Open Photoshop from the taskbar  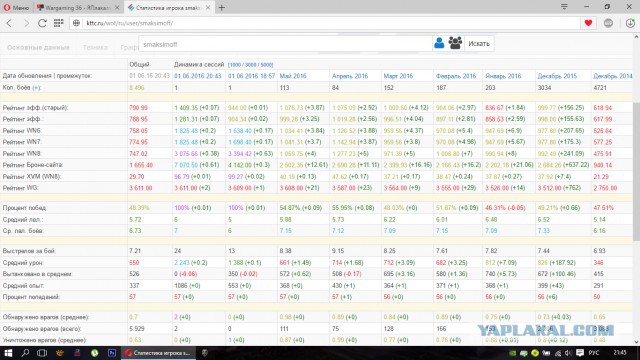[x=112, y=353]
